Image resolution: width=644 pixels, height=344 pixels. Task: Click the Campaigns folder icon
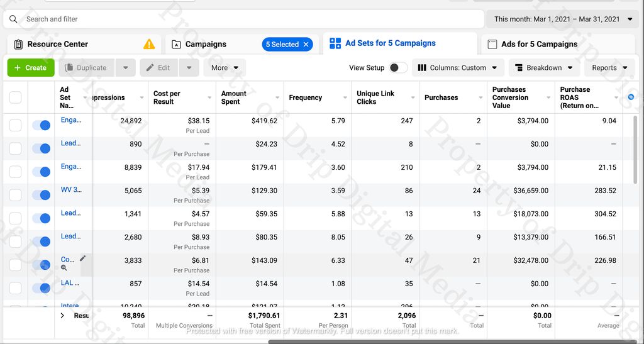[176, 44]
